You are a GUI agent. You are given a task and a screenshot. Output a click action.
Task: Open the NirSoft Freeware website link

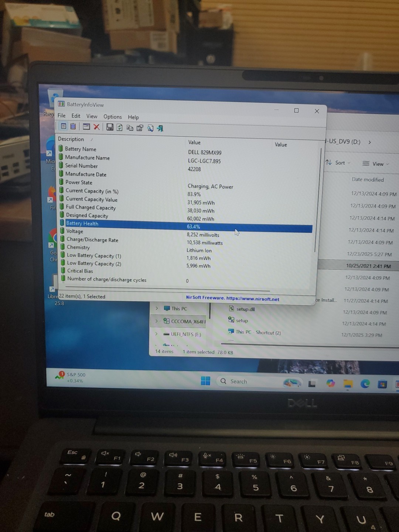(232, 299)
